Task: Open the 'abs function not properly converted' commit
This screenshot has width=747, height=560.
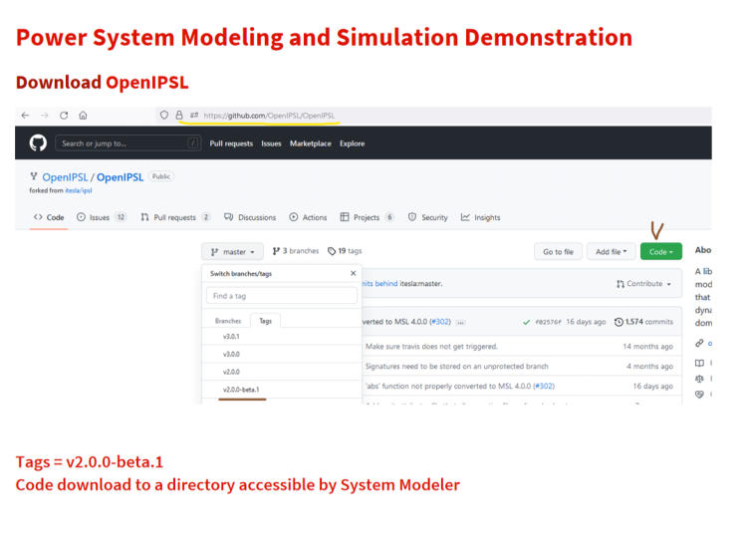Action: coord(448,386)
